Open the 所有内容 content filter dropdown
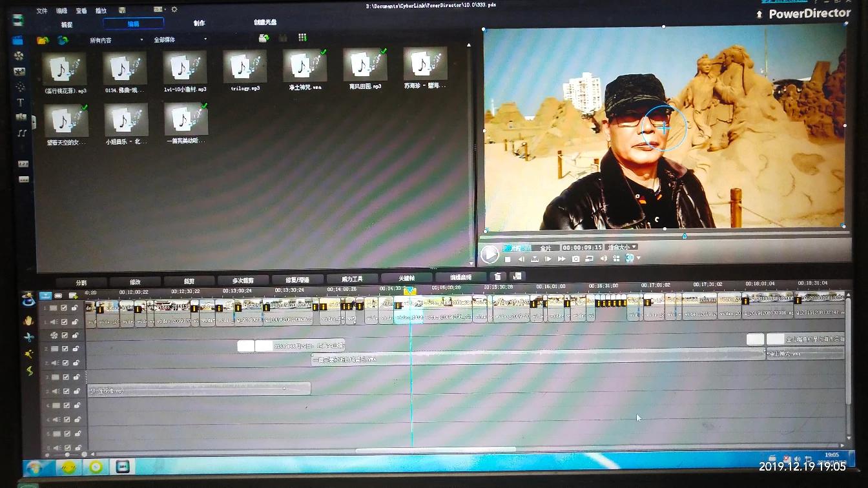Image resolution: width=868 pixels, height=488 pixels. [116, 40]
